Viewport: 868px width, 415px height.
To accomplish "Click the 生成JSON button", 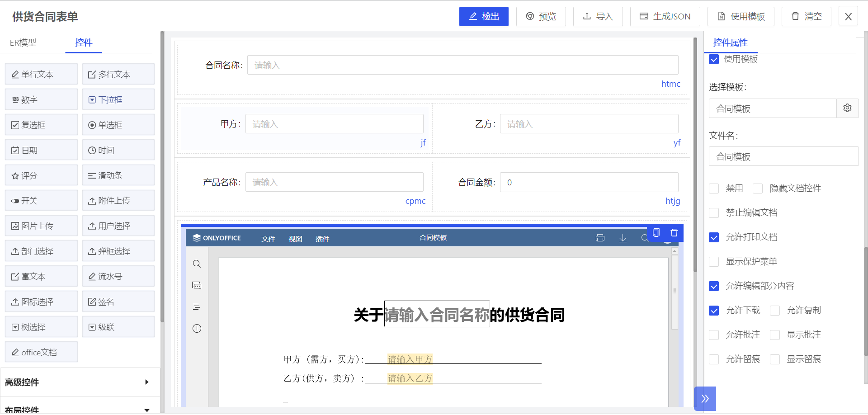I will (x=665, y=16).
